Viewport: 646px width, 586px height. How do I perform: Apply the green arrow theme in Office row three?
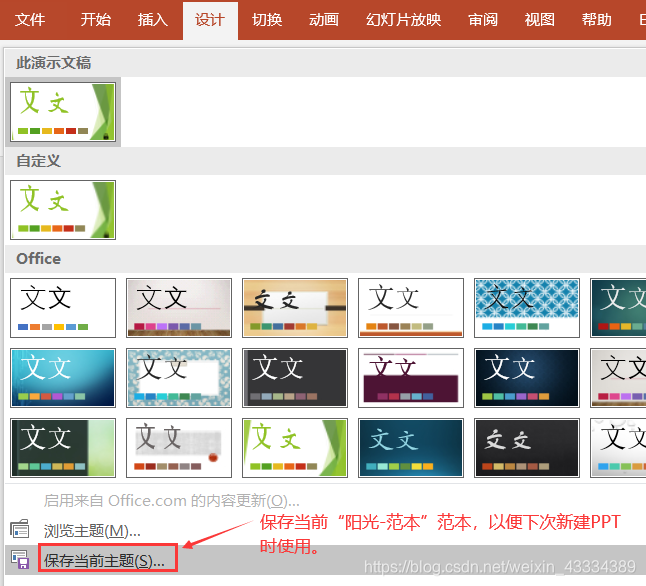pyautogui.click(x=295, y=448)
